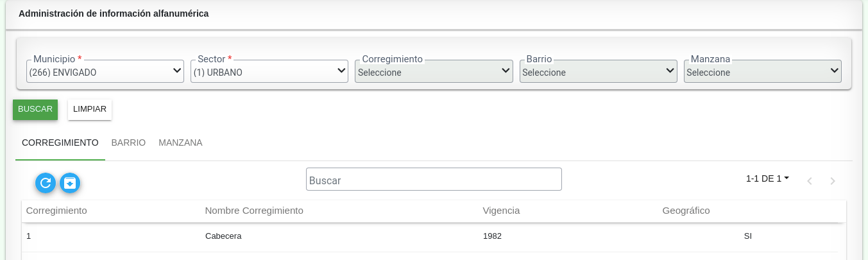868x260 pixels.
Task: Open the Sector dropdown
Action: (270, 71)
